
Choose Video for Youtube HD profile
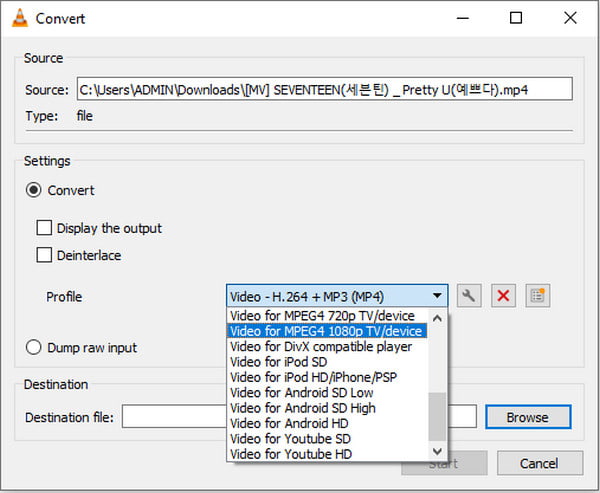coord(291,454)
